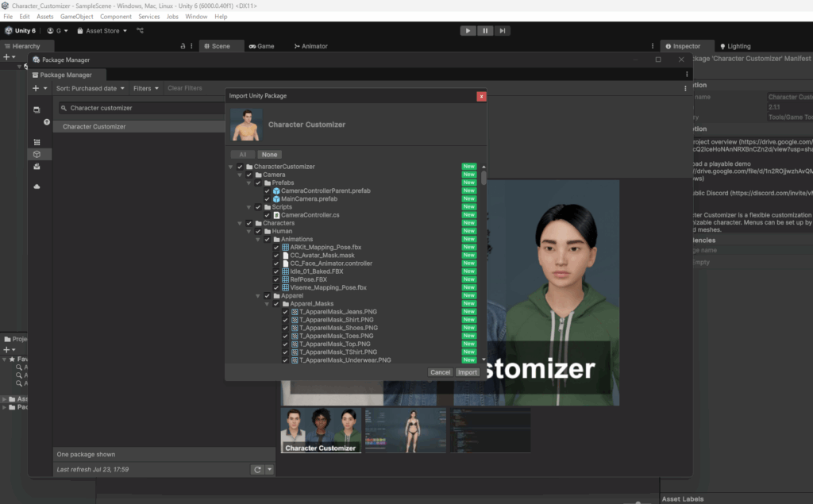Click the All selection button

[243, 155]
